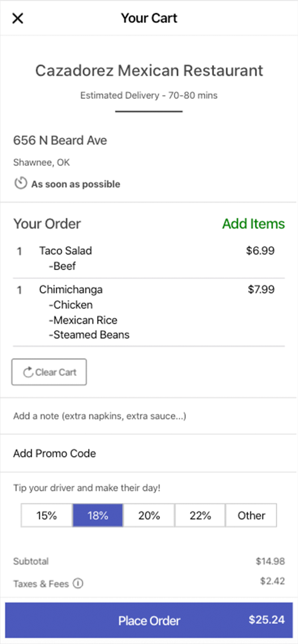The height and width of the screenshot is (644, 298).
Task: Click the Taco Salad $6.99 price
Action: pos(260,251)
